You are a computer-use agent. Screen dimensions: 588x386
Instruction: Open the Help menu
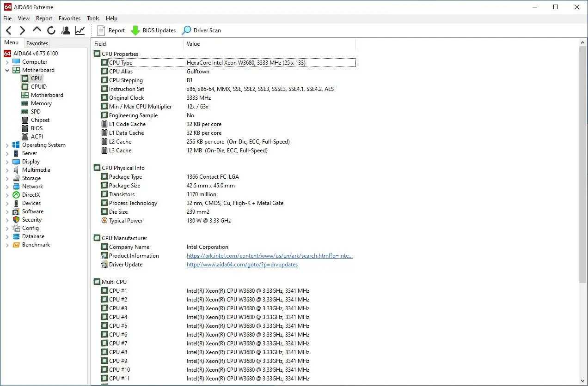[x=111, y=18]
